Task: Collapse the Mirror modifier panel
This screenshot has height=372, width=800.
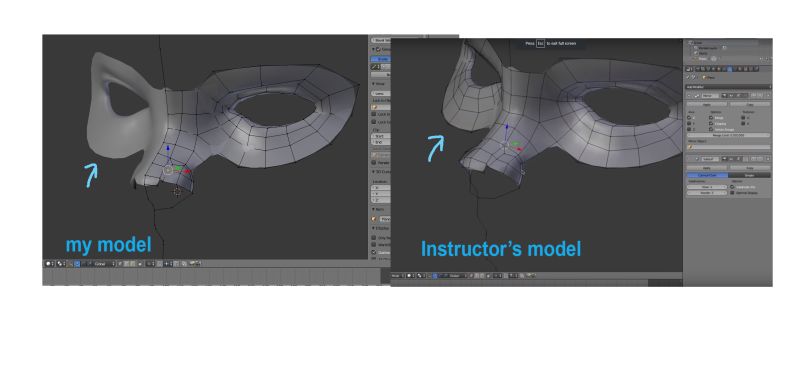Action: (x=689, y=96)
